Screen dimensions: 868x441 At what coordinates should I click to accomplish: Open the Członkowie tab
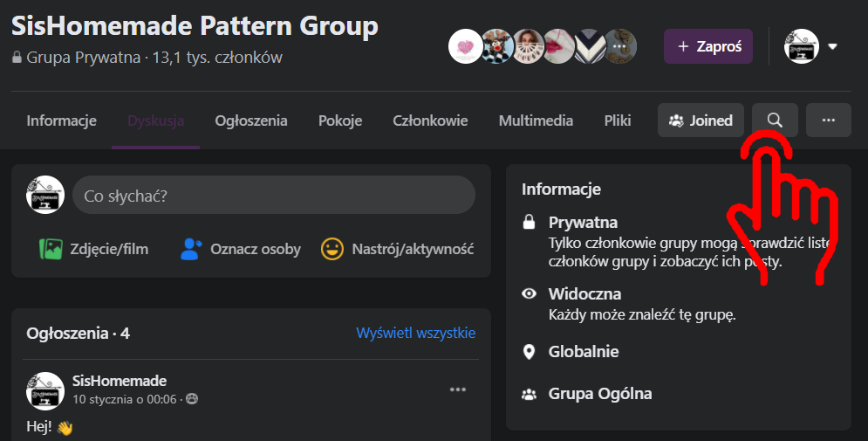click(430, 121)
